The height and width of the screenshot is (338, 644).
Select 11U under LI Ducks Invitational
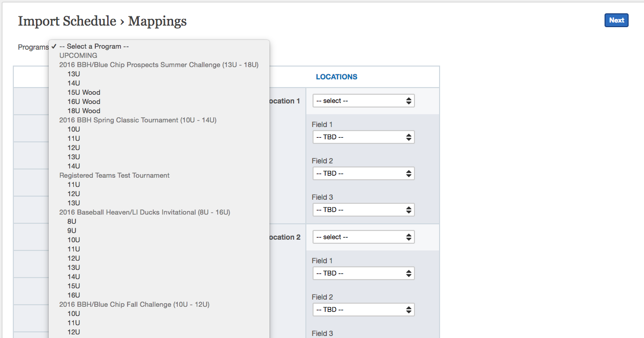point(159,249)
